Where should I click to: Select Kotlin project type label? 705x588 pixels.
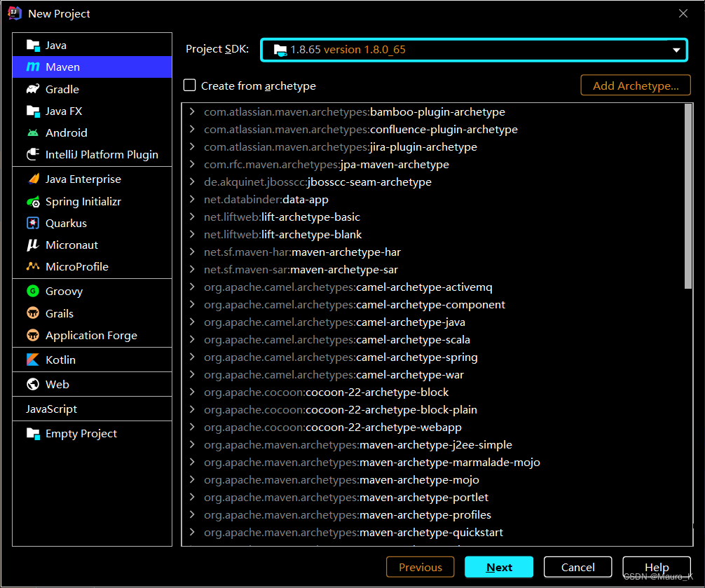[60, 360]
